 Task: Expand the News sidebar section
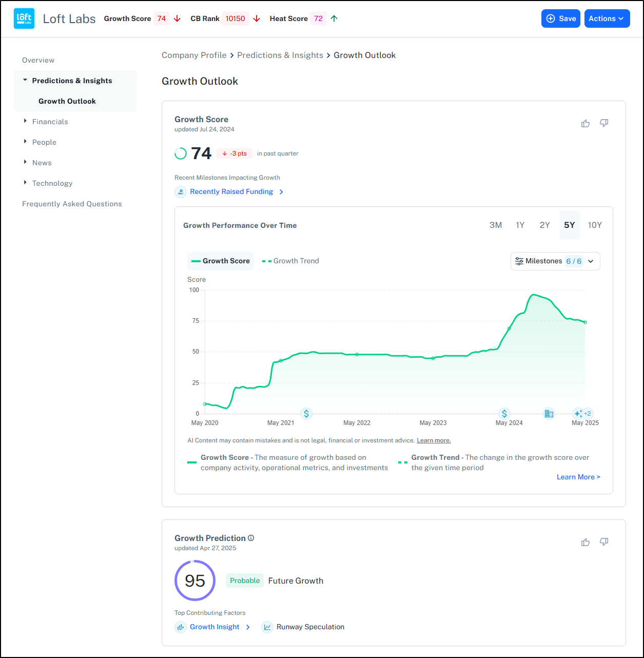(x=25, y=163)
